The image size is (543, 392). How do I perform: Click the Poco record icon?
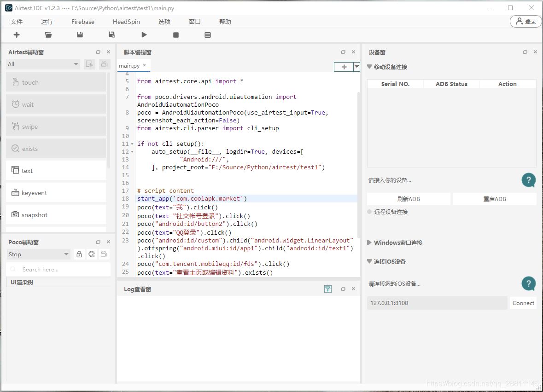[x=104, y=254]
